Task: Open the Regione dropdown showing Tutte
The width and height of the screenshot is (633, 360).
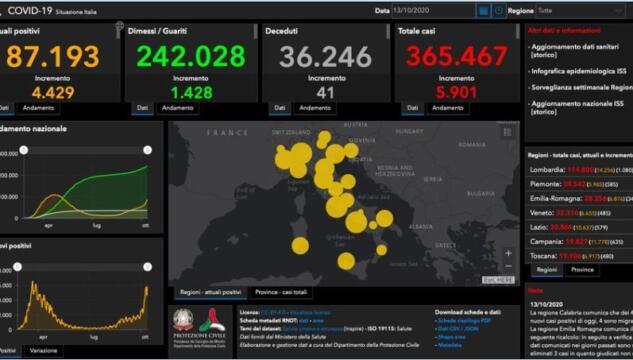Action: point(581,11)
